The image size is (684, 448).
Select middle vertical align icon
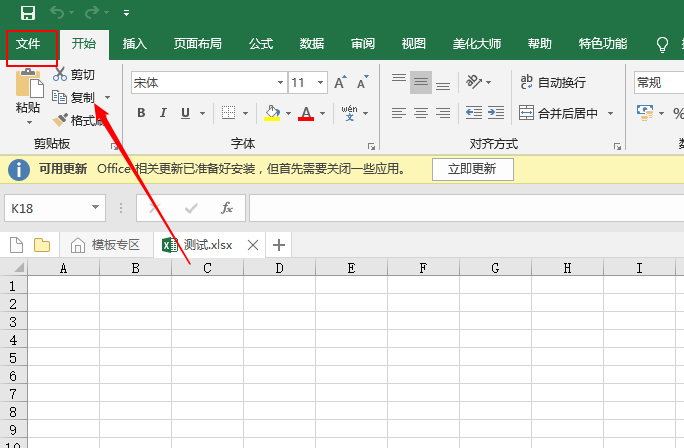(x=421, y=82)
